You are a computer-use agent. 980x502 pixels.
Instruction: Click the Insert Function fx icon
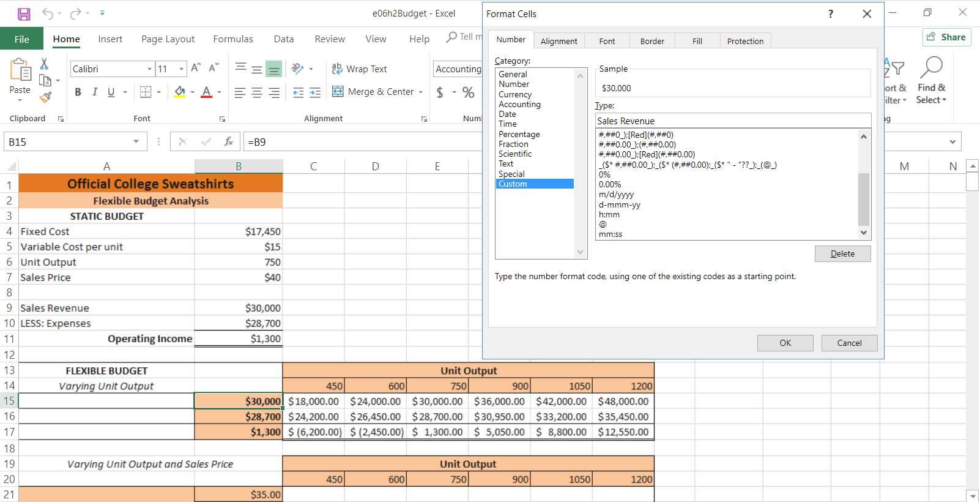pos(229,141)
